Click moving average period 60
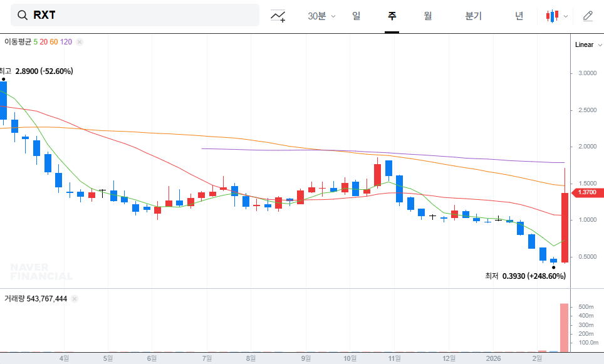Image resolution: width=604 pixels, height=364 pixels. pyautogui.click(x=53, y=41)
